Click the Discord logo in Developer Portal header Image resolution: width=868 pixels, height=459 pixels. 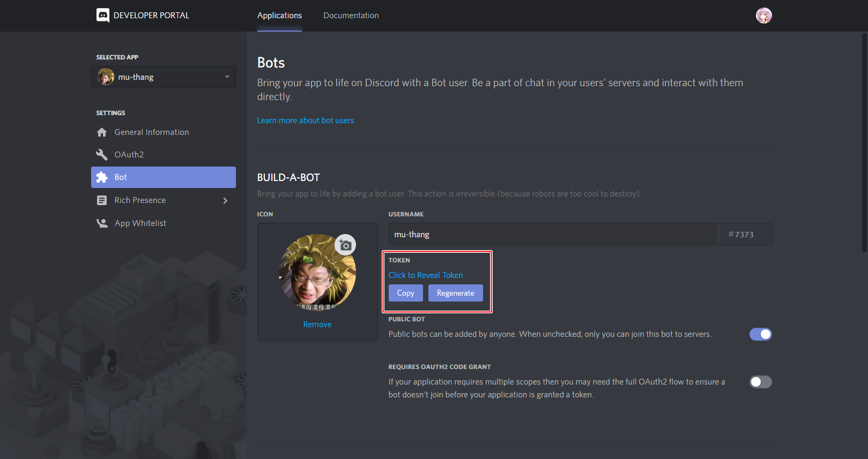click(103, 15)
